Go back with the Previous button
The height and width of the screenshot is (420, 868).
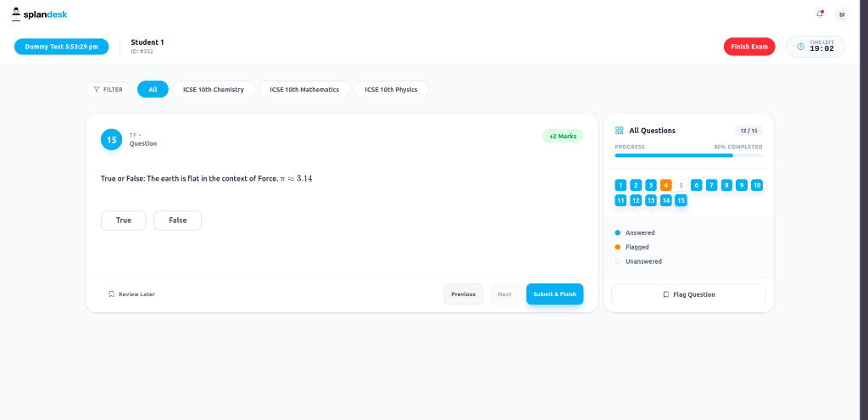[464, 294]
